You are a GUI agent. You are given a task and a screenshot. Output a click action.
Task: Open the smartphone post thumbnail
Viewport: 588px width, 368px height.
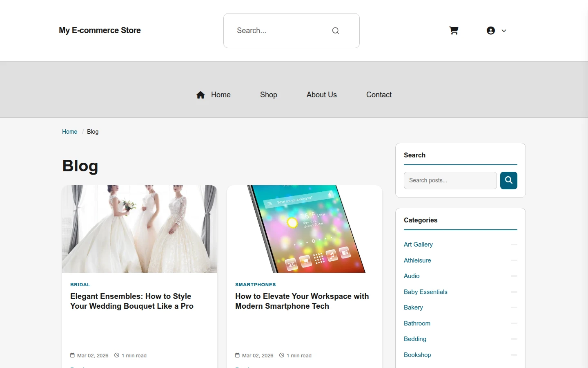pyautogui.click(x=305, y=229)
